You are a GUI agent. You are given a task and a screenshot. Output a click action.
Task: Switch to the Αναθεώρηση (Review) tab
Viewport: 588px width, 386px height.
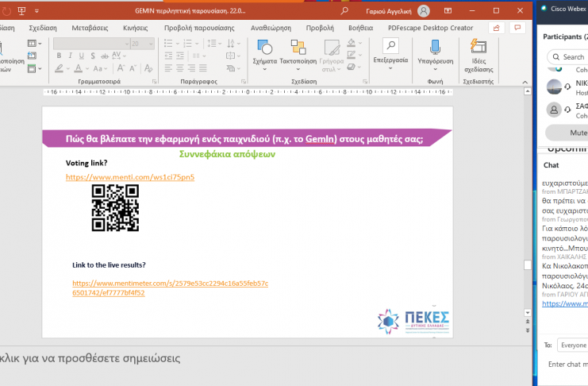click(271, 27)
